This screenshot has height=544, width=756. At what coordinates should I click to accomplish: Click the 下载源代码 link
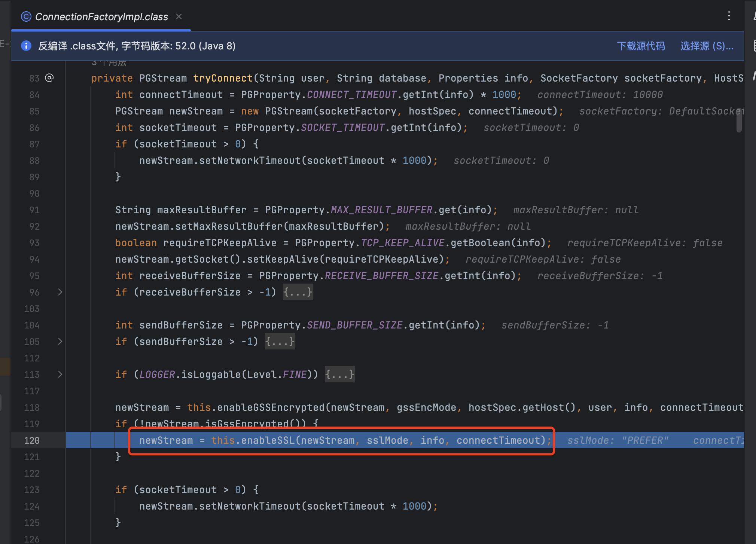[641, 46]
